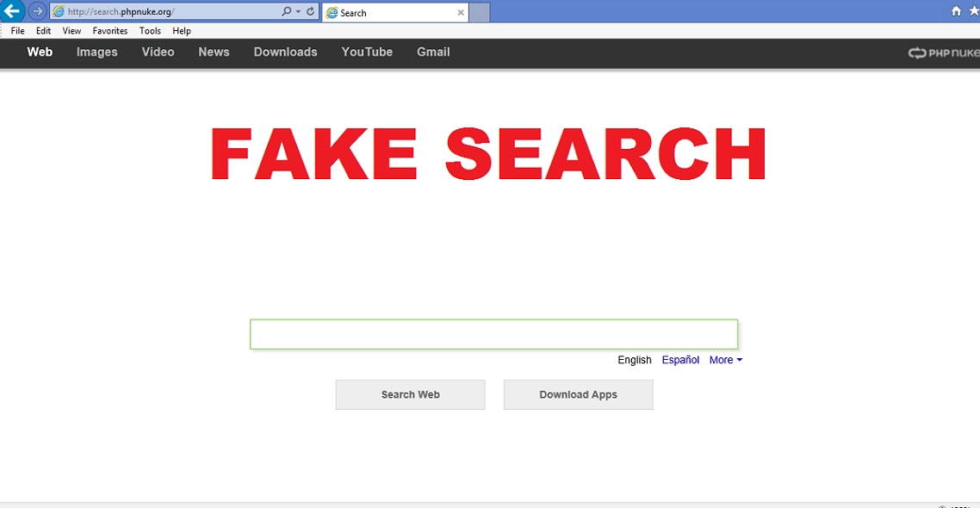Viewport: 980px width, 508px height.
Task: Close the Search tab
Action: click(461, 13)
